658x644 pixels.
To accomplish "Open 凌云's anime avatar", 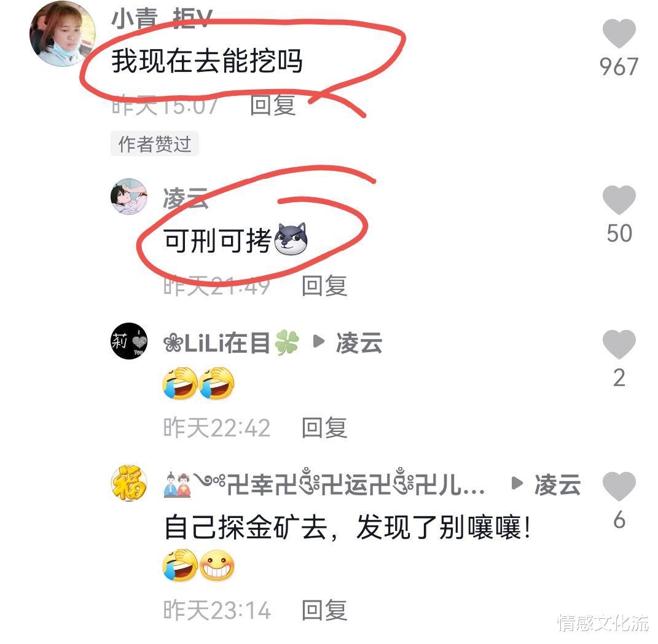I will 129,197.
